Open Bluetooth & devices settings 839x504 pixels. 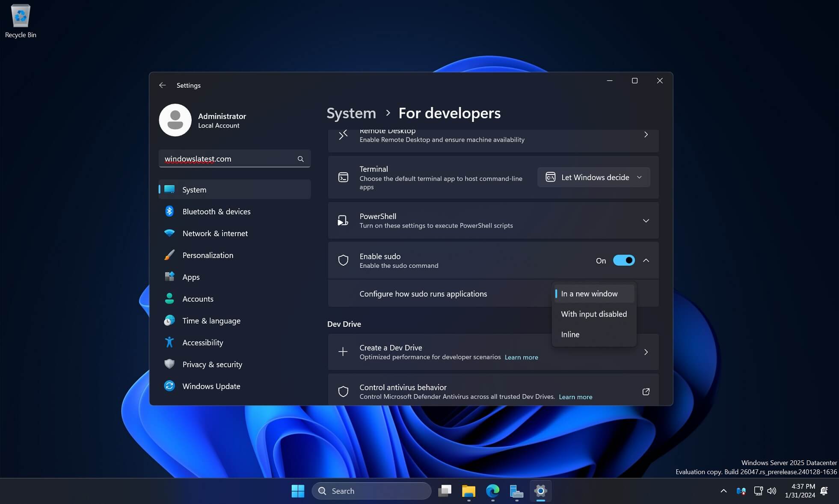[x=216, y=211]
